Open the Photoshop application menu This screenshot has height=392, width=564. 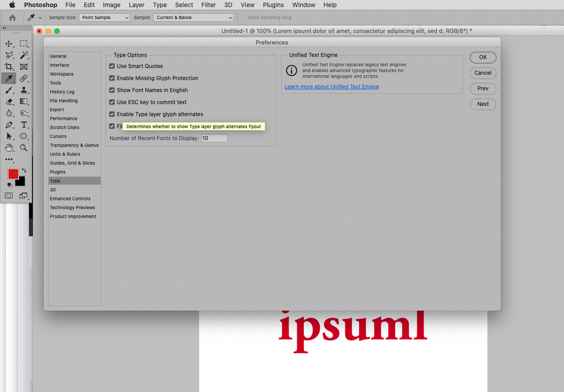(x=41, y=5)
